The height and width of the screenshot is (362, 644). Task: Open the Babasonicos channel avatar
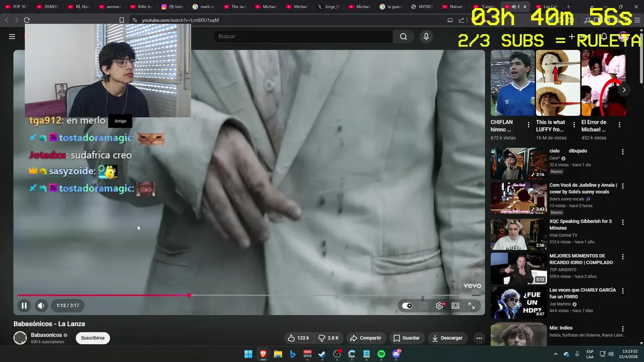pyautogui.click(x=20, y=338)
